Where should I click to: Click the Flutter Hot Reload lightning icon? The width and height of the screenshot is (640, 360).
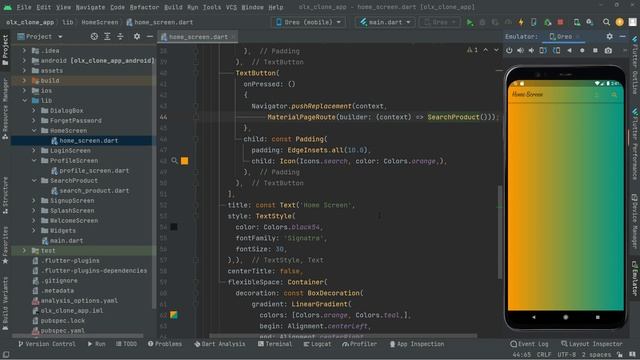[x=521, y=22]
